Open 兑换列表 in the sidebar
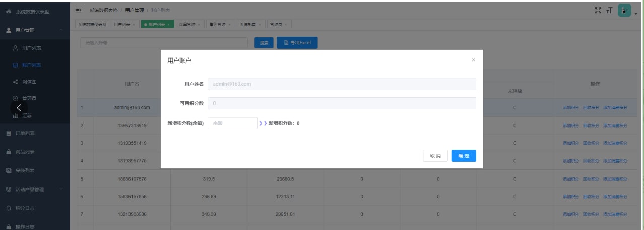Image resolution: width=644 pixels, height=230 pixels. pos(25,170)
